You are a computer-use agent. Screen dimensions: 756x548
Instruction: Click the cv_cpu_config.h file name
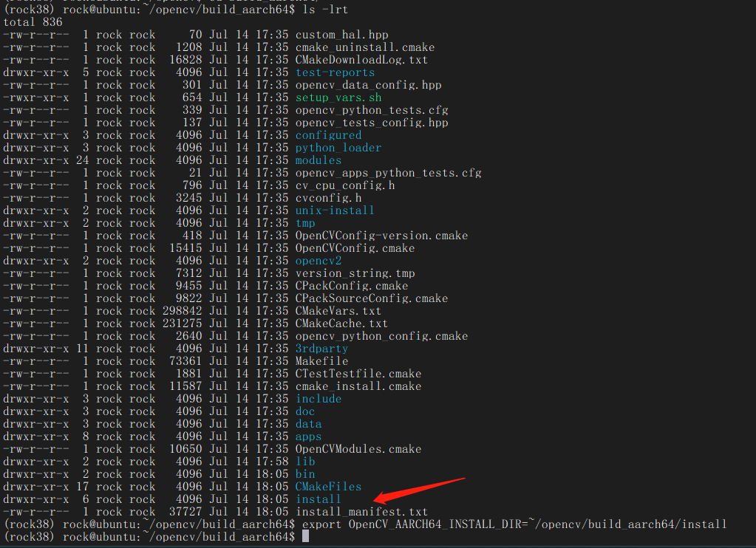click(345, 185)
